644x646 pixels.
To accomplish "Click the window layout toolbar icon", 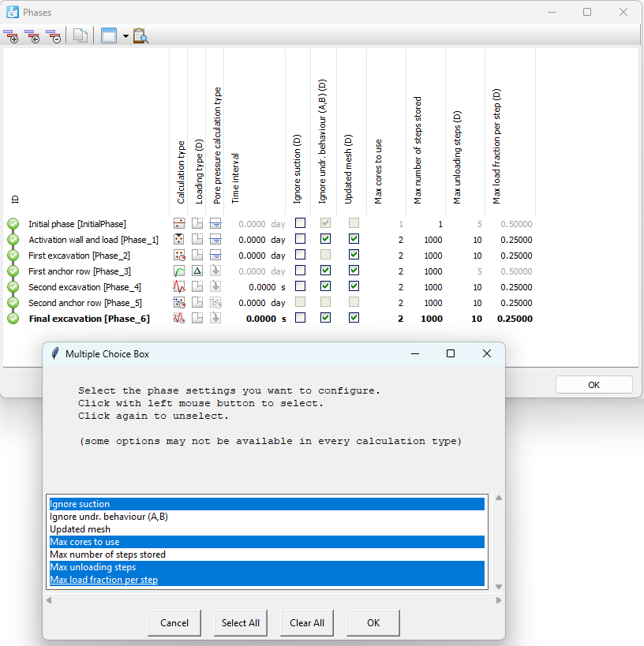I will click(x=109, y=35).
